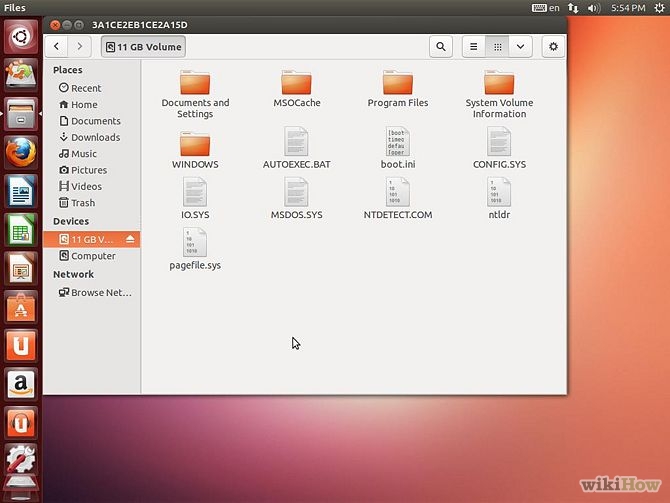670x503 pixels.
Task: Open the gear settings menu
Action: pos(553,47)
